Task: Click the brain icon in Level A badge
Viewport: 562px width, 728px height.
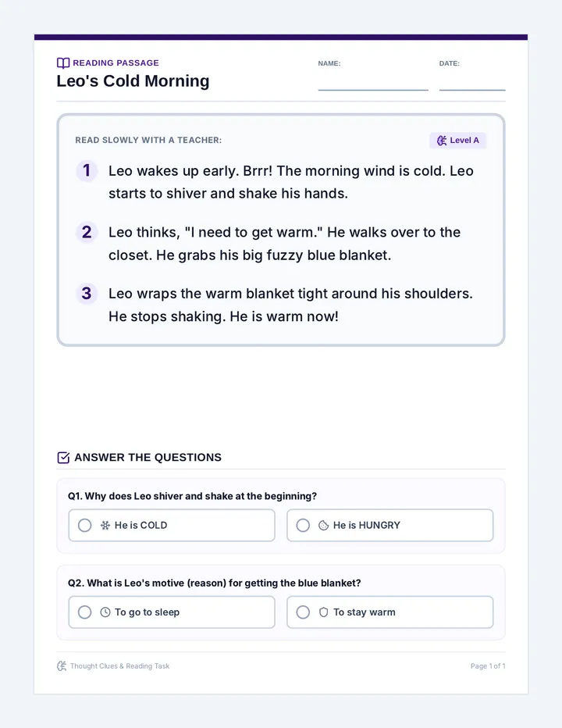Action: tap(442, 141)
